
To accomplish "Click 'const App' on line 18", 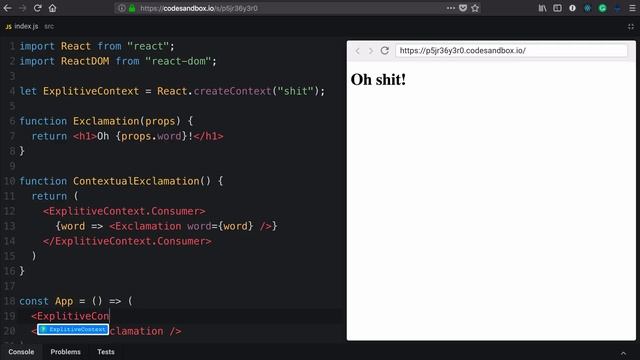I will (46, 301).
